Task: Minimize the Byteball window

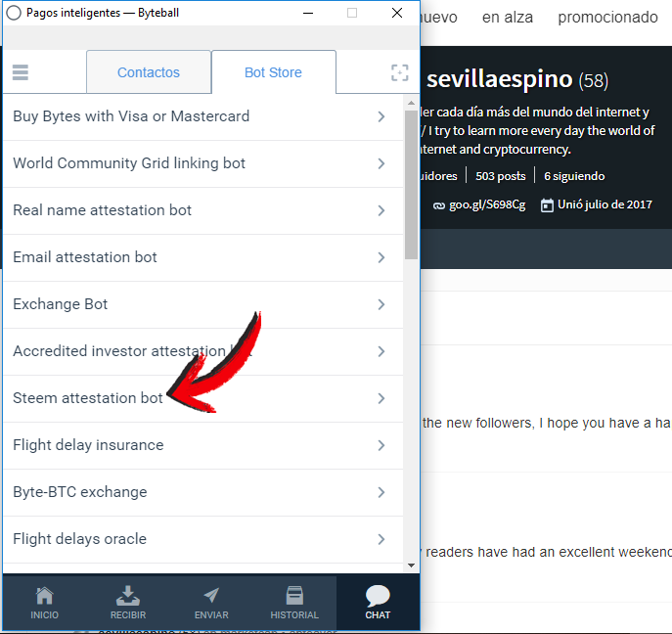Action: pyautogui.click(x=308, y=13)
